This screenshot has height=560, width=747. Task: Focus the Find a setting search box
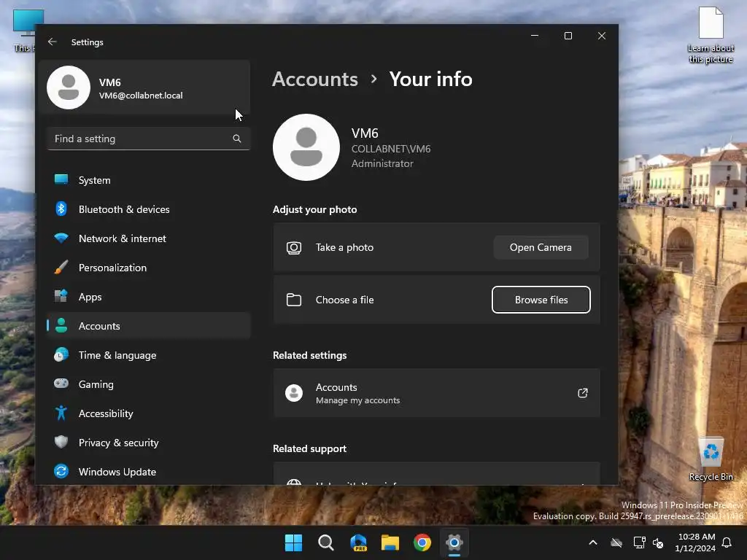[x=148, y=139]
